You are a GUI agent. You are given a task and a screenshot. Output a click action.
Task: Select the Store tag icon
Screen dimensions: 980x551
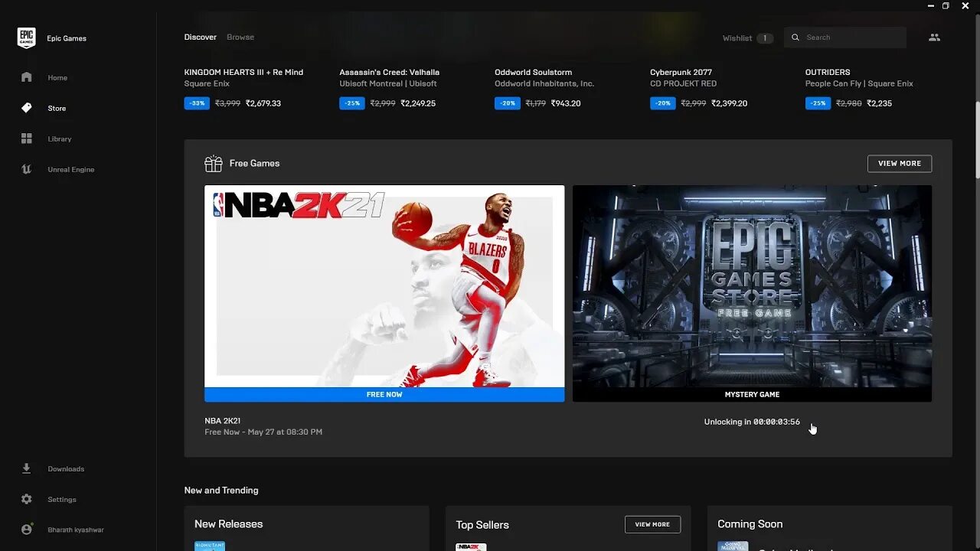(27, 108)
